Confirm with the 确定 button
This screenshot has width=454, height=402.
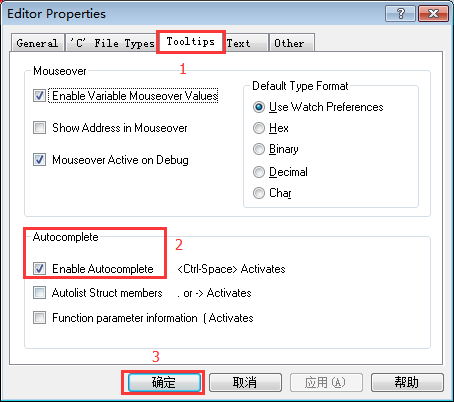(164, 382)
